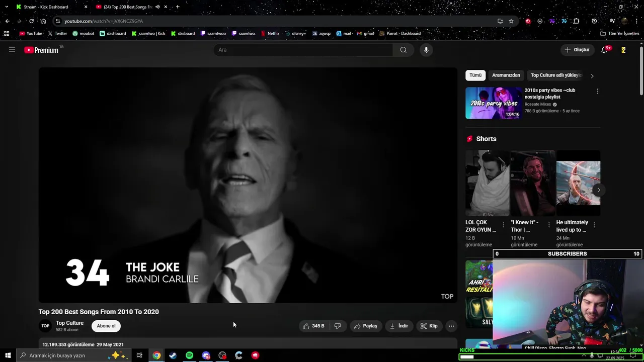This screenshot has height=362, width=644.
Task: Open the Oluştur create menu
Action: (577, 50)
